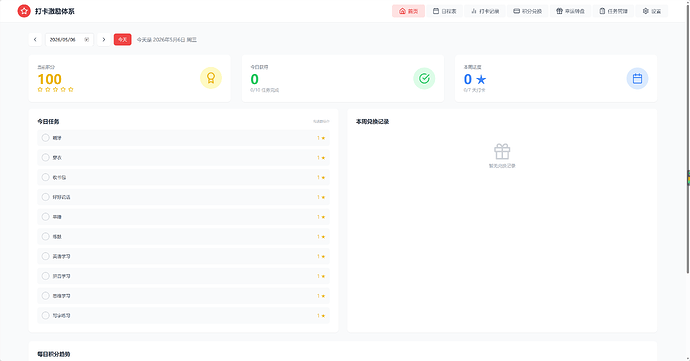Image resolution: width=690 pixels, height=361 pixels.
Task: Click the 打卡激励体系 app title
Action: [55, 11]
